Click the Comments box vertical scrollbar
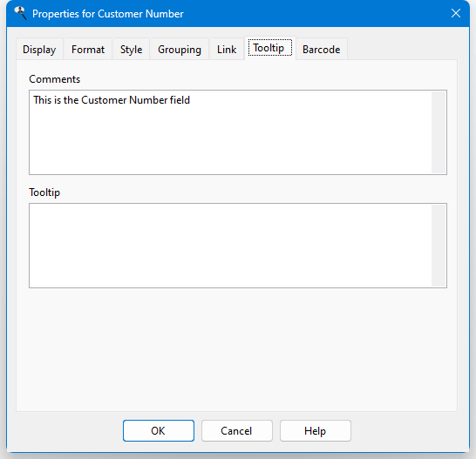Screen dimensions: 476x459 (x=439, y=132)
